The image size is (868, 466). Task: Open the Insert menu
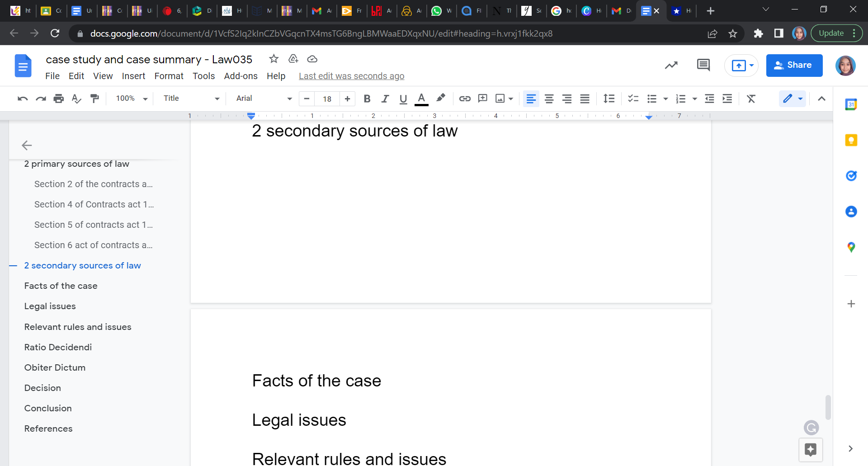133,76
